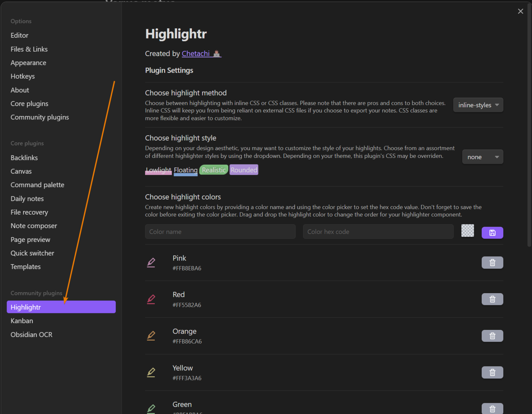The image size is (532, 414).
Task: Save the new highlight color
Action: [x=492, y=233]
